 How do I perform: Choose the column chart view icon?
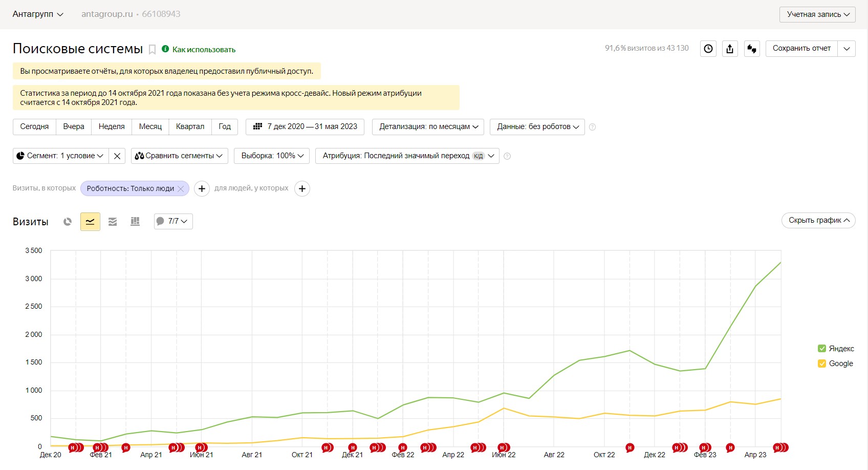(135, 222)
